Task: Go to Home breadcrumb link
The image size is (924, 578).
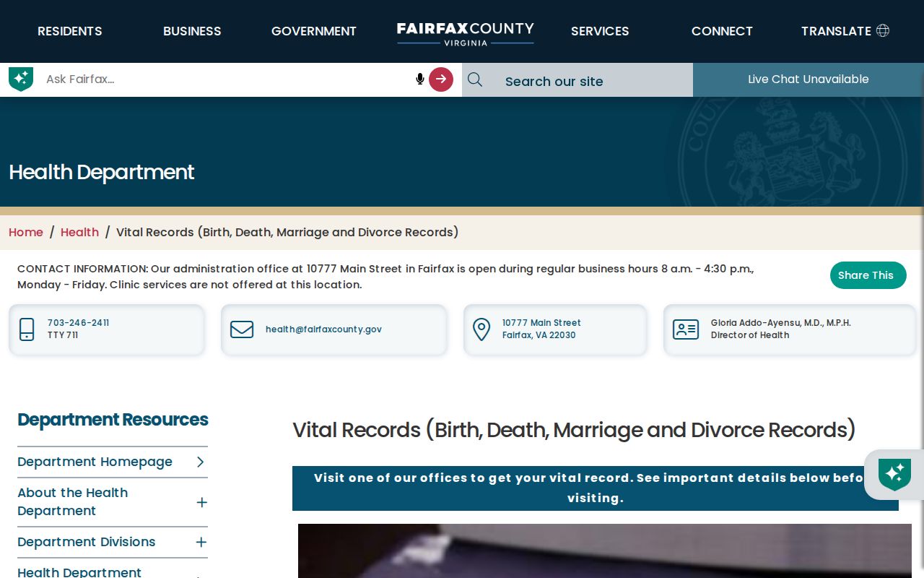Action: (26, 232)
